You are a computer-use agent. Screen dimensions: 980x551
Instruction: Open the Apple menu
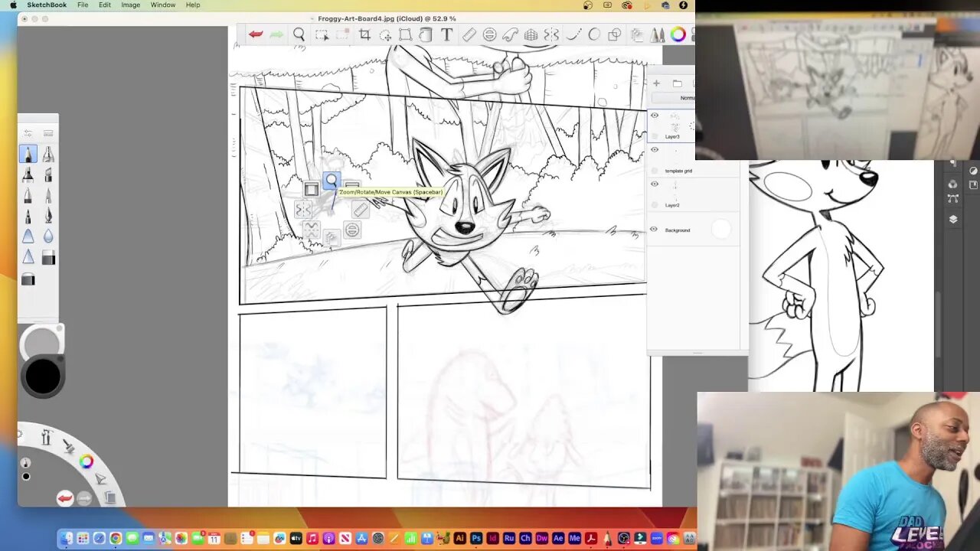click(13, 5)
